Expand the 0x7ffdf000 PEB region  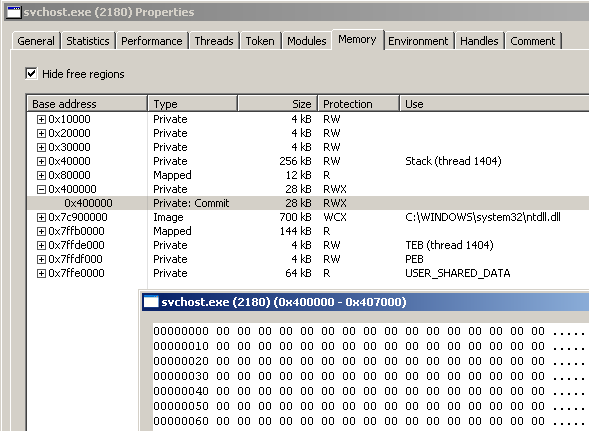[x=41, y=259]
